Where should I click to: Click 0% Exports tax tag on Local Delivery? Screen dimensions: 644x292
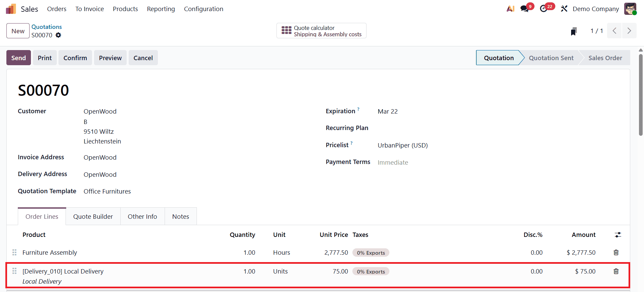371,272
